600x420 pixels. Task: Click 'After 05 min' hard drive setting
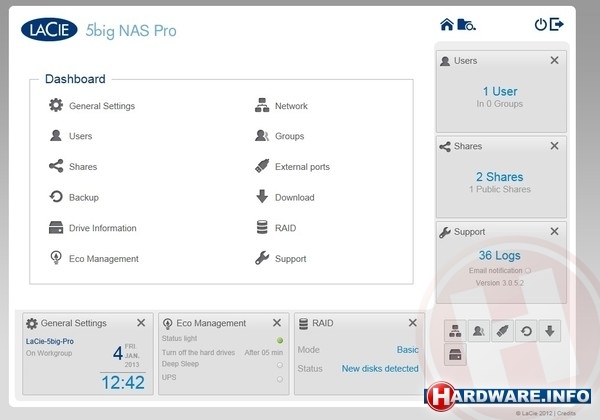pyautogui.click(x=264, y=352)
